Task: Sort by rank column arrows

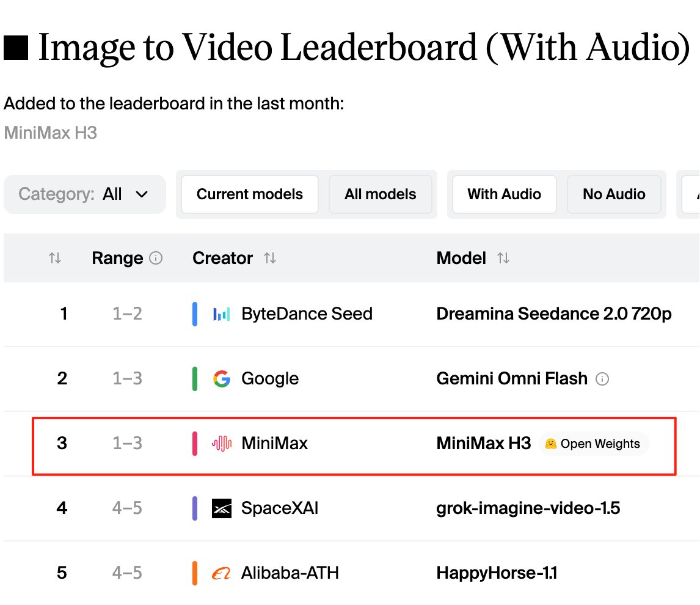Action: [x=55, y=258]
